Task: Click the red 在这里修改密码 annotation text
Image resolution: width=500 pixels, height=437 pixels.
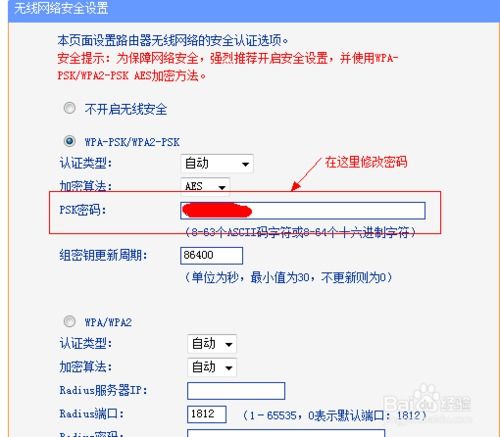Action: point(366,162)
